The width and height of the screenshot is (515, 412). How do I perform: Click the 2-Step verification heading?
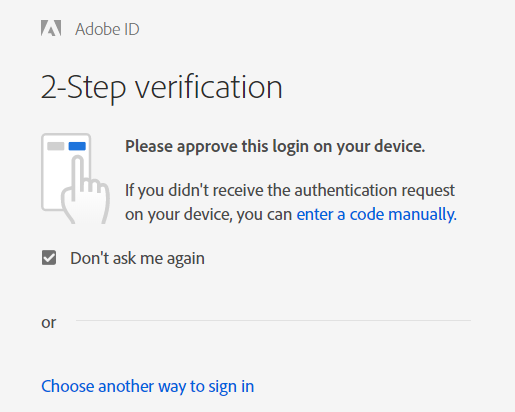coord(162,87)
